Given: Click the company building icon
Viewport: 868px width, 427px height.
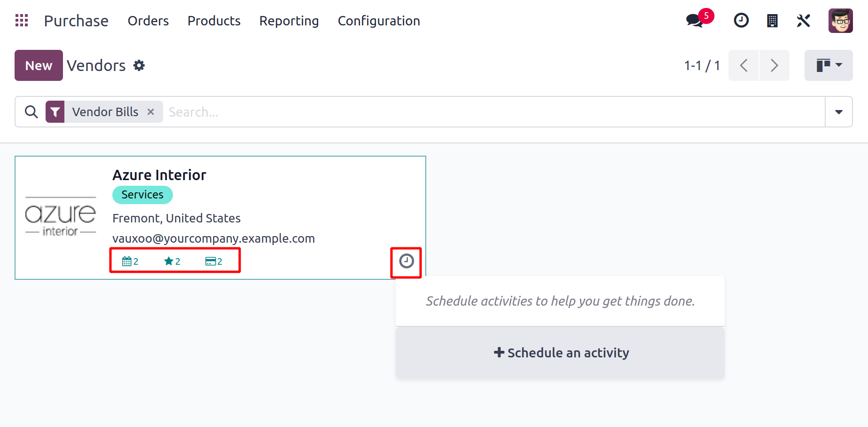Looking at the screenshot, I should point(772,21).
